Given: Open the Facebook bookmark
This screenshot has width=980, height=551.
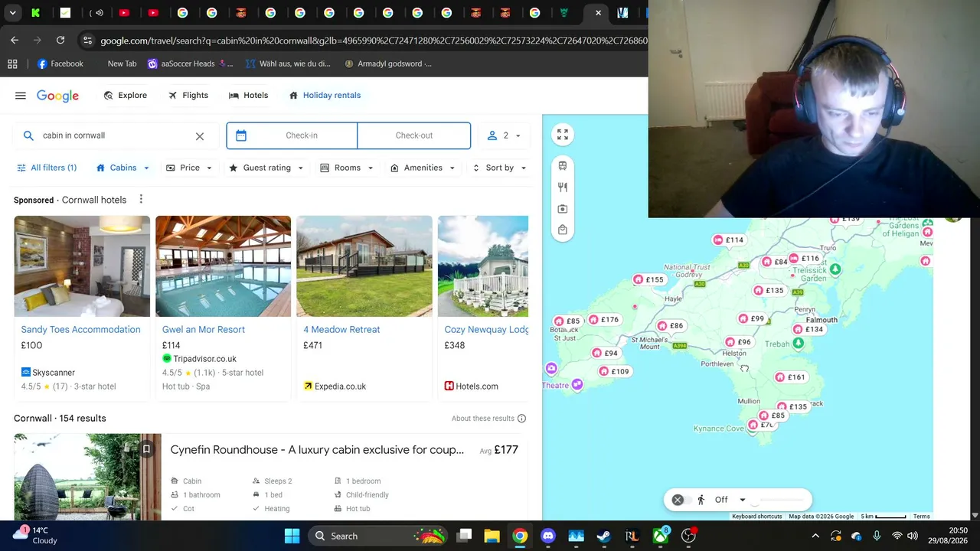Looking at the screenshot, I should point(60,64).
